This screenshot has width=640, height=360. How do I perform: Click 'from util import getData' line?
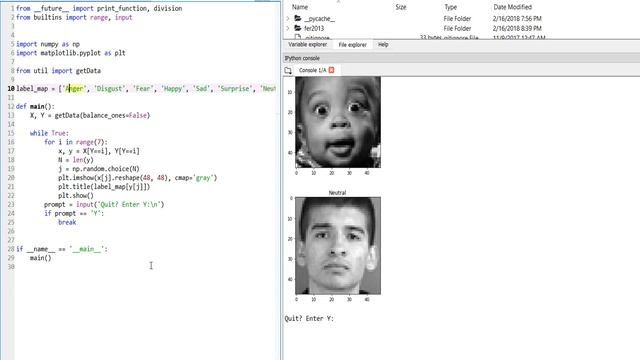tap(58, 71)
